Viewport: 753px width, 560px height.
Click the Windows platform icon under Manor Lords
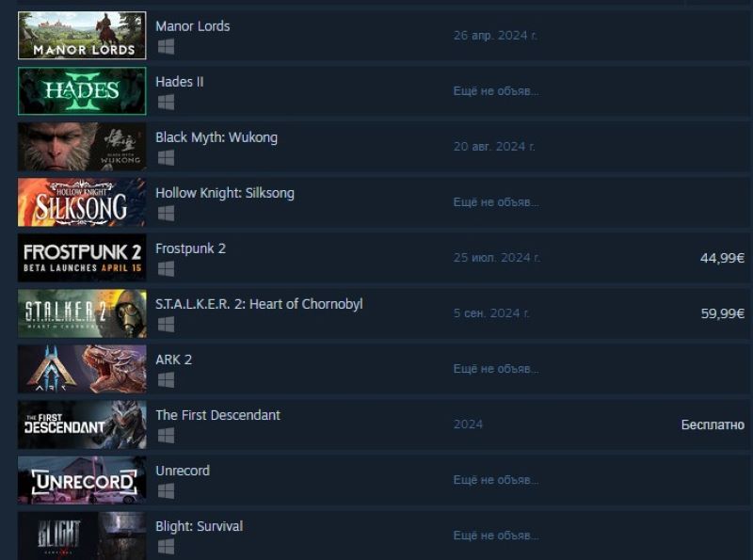point(166,46)
